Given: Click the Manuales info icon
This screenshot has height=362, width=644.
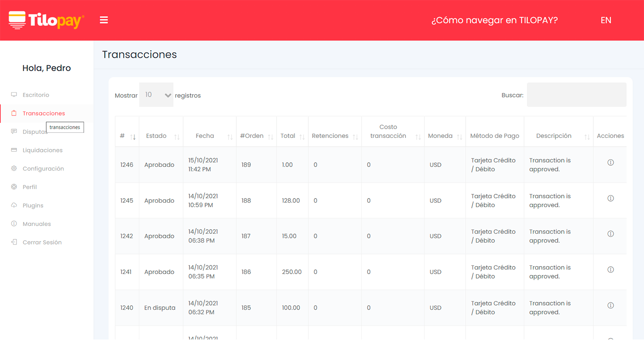Looking at the screenshot, I should 14,224.
